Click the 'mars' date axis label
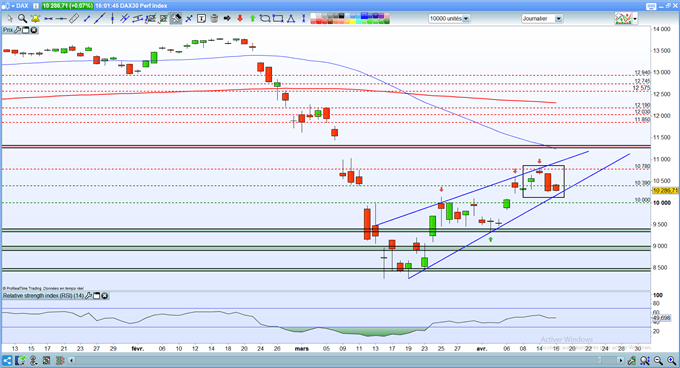 (x=301, y=348)
